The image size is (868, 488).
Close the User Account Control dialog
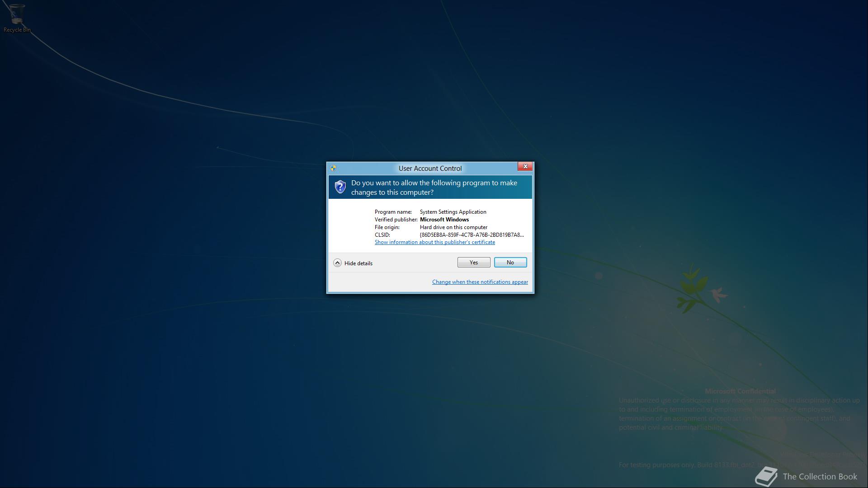pos(525,167)
